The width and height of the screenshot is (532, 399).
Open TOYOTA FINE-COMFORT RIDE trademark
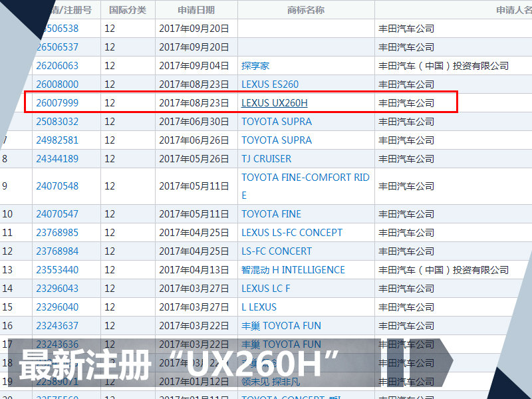tap(305, 186)
